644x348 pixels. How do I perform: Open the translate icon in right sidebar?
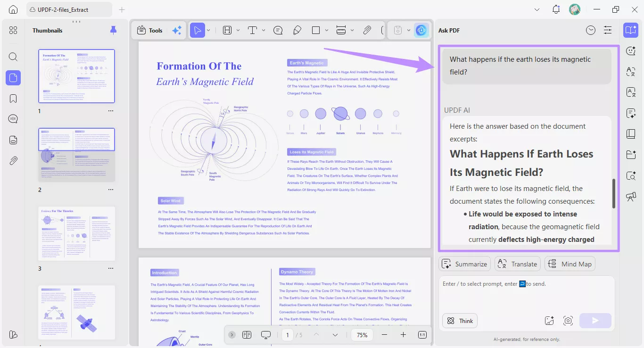(x=631, y=72)
